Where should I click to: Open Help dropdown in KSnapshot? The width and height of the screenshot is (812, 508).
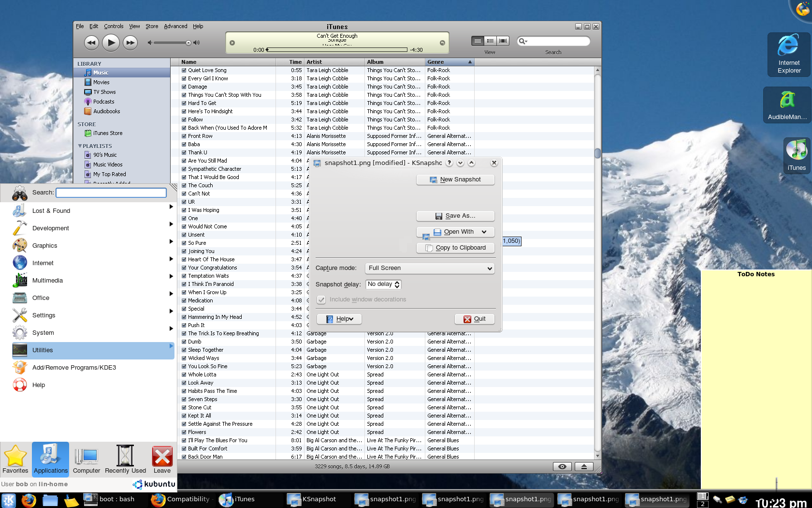tap(339, 319)
